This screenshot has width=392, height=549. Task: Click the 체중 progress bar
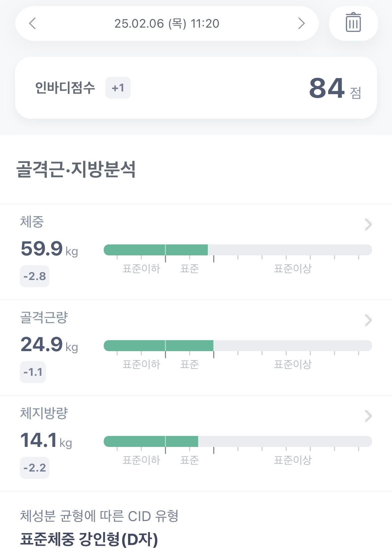click(237, 250)
